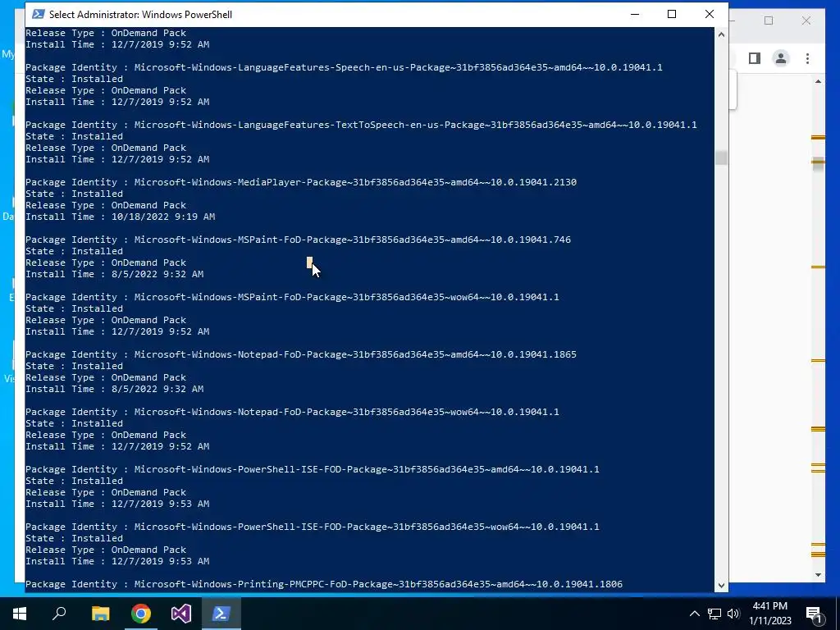
Task: Open File Explorer from the taskbar
Action: coord(100,614)
